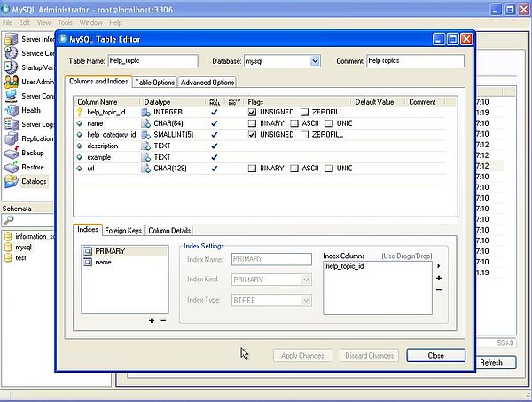Switch to Table Options tab

point(154,83)
